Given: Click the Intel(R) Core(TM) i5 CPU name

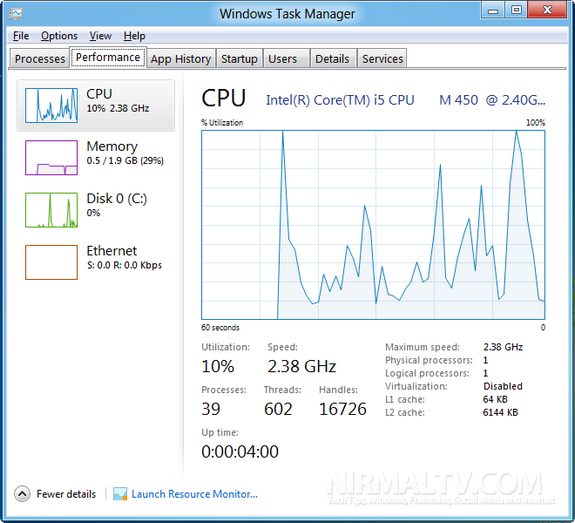Looking at the screenshot, I should (406, 100).
